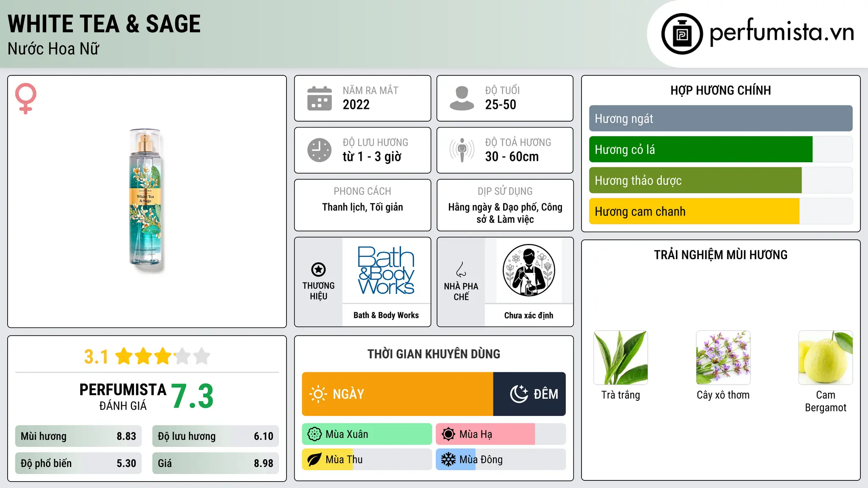The width and height of the screenshot is (868, 488).
Task: Click the Mùa Thu season label
Action: 344,460
